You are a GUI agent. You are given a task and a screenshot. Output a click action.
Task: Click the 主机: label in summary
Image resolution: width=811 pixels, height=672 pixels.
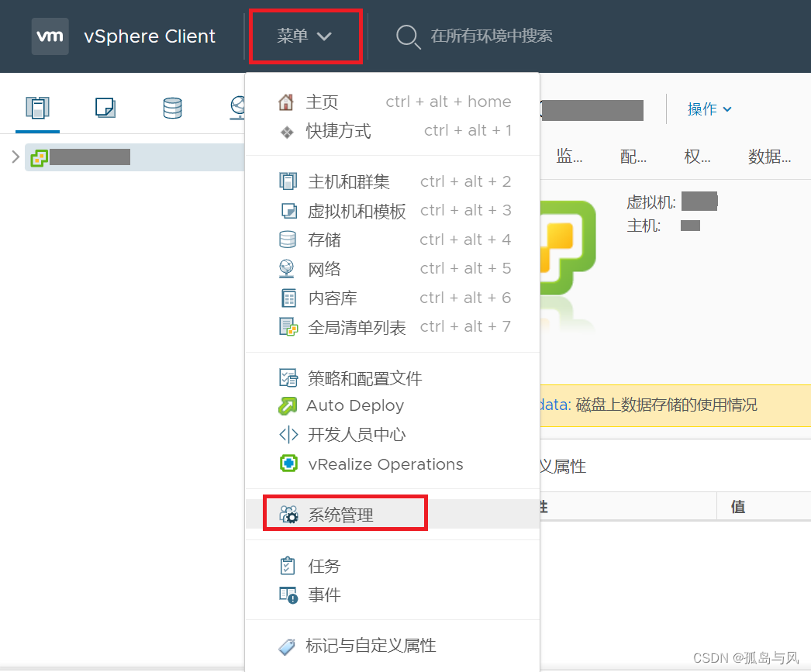tap(644, 226)
